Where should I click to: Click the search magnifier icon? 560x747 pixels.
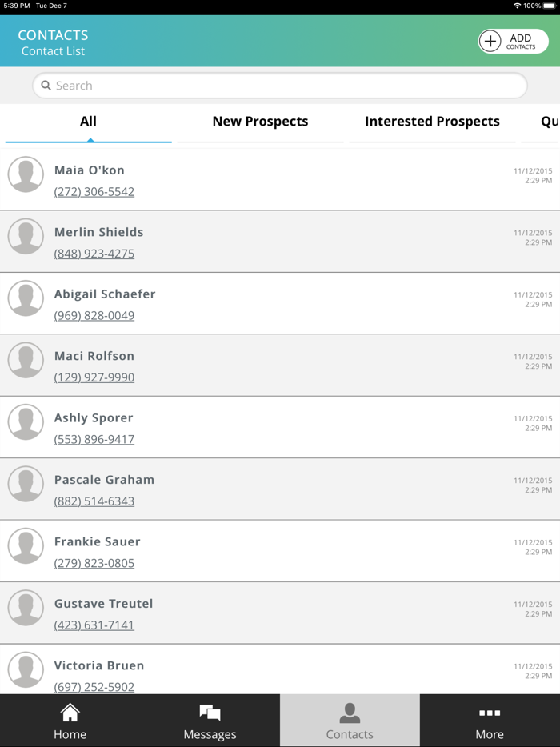click(x=46, y=86)
